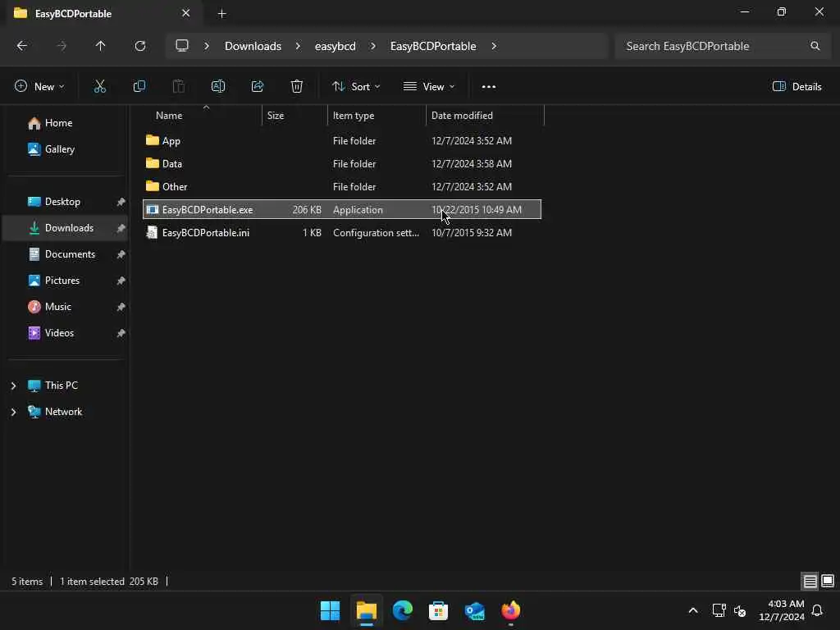Open the See more ellipsis menu

(x=489, y=87)
